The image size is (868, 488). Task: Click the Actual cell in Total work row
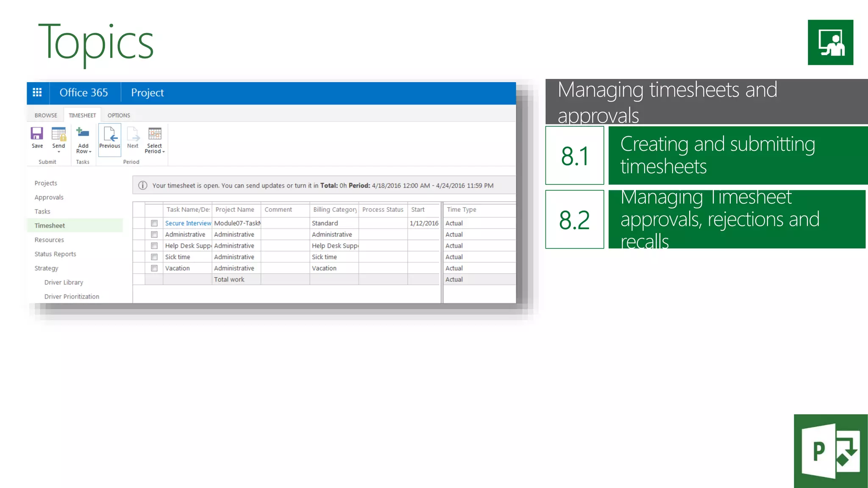479,280
